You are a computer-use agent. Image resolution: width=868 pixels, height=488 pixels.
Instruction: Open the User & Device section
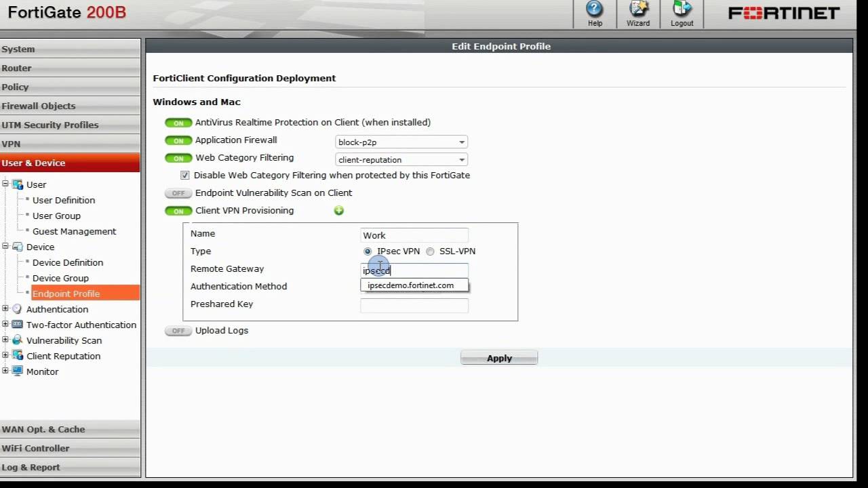pos(70,163)
